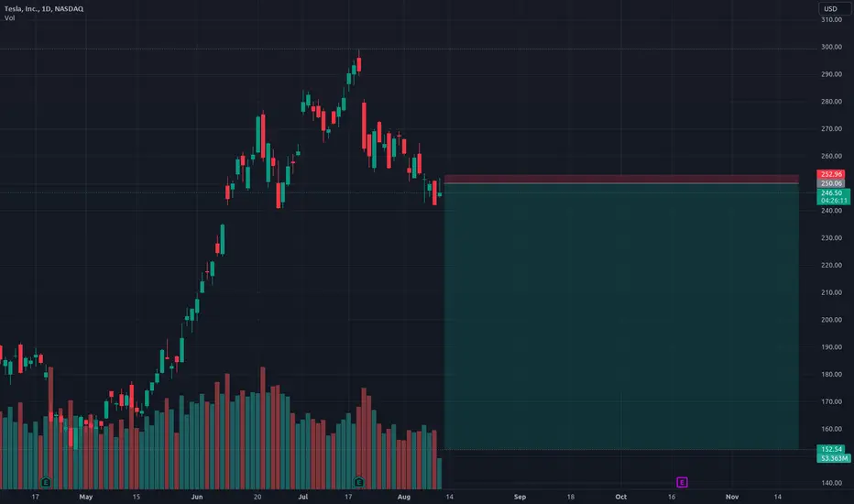Click the 53.363M volume value label

(x=833, y=458)
